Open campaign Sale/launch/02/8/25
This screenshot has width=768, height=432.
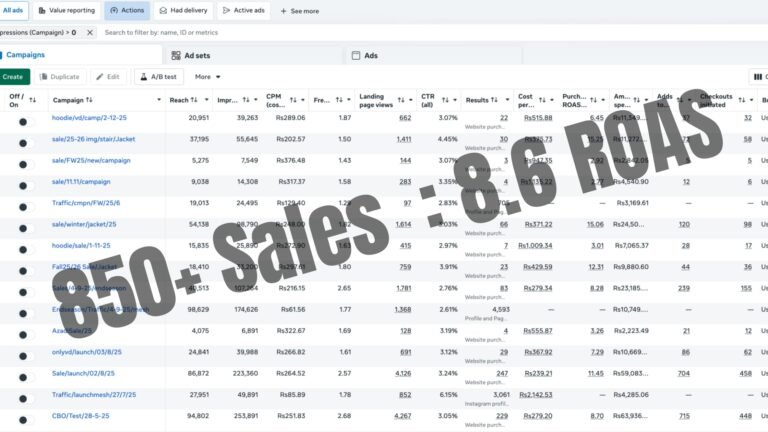click(x=83, y=373)
